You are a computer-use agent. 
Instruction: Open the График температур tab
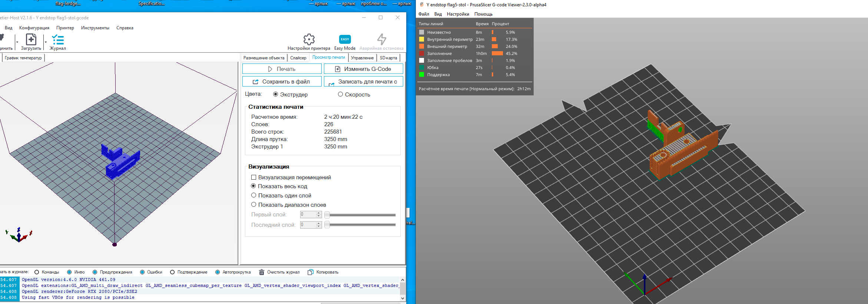23,58
